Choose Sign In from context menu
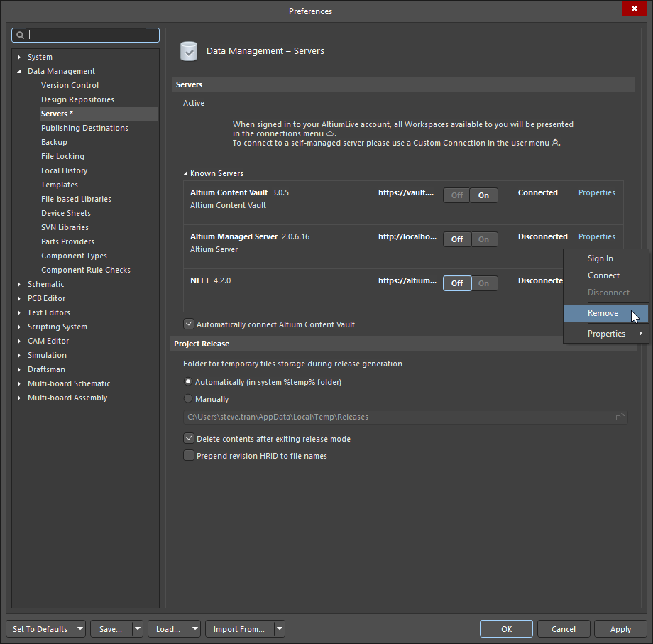Viewport: 653px width, 644px height. pos(606,258)
